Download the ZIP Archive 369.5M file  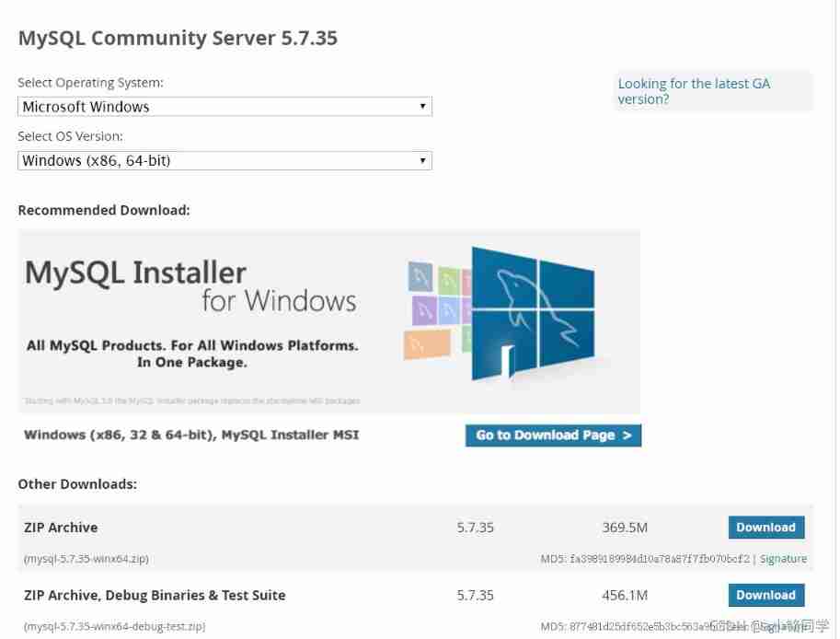click(766, 528)
